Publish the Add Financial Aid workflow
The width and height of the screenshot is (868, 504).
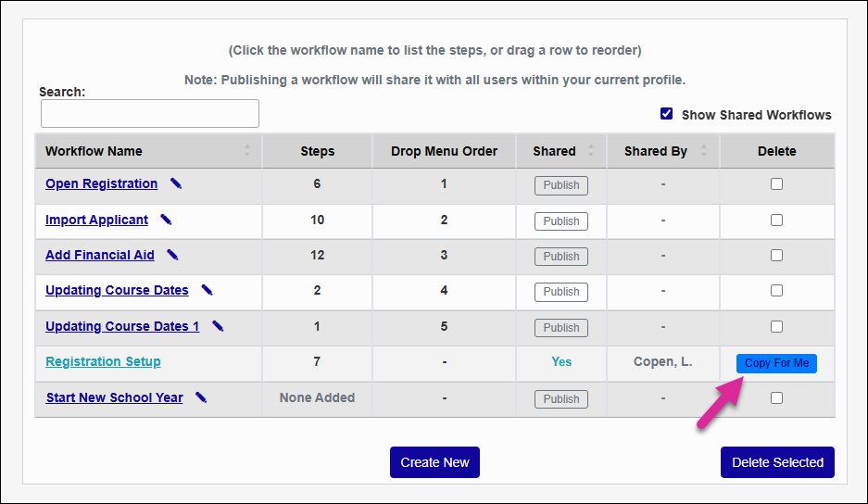click(x=561, y=257)
